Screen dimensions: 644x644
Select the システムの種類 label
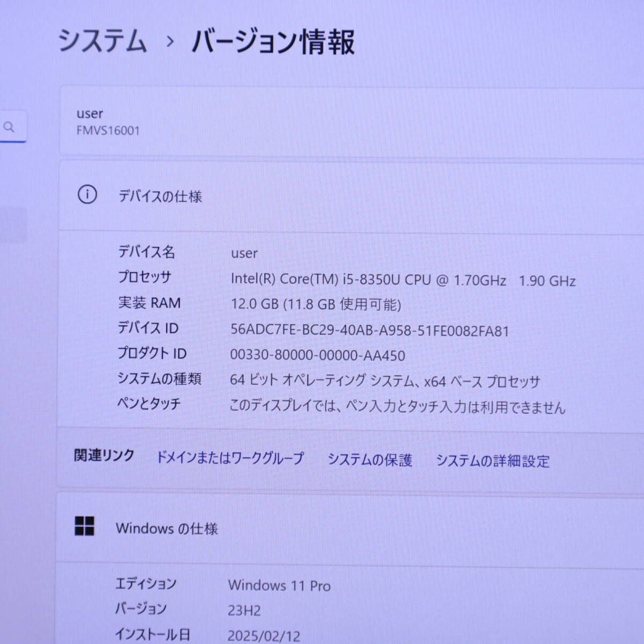(159, 378)
